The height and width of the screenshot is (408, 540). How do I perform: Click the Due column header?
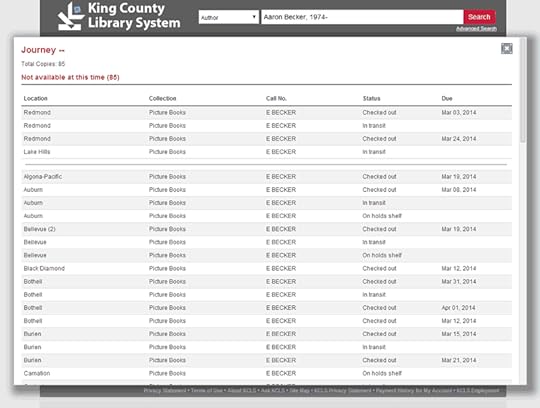pyautogui.click(x=447, y=98)
